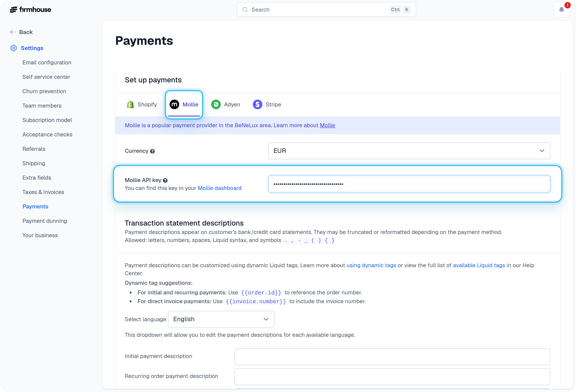This screenshot has height=392, width=576.
Task: Click the Currency help question mark
Action: pyautogui.click(x=152, y=151)
